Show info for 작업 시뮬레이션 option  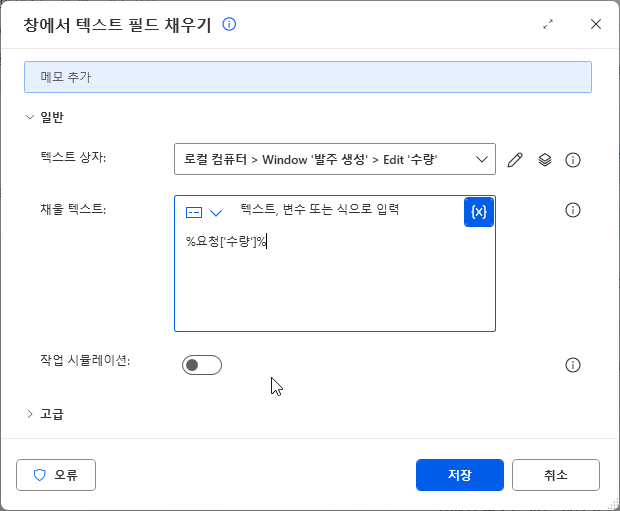[x=573, y=365]
